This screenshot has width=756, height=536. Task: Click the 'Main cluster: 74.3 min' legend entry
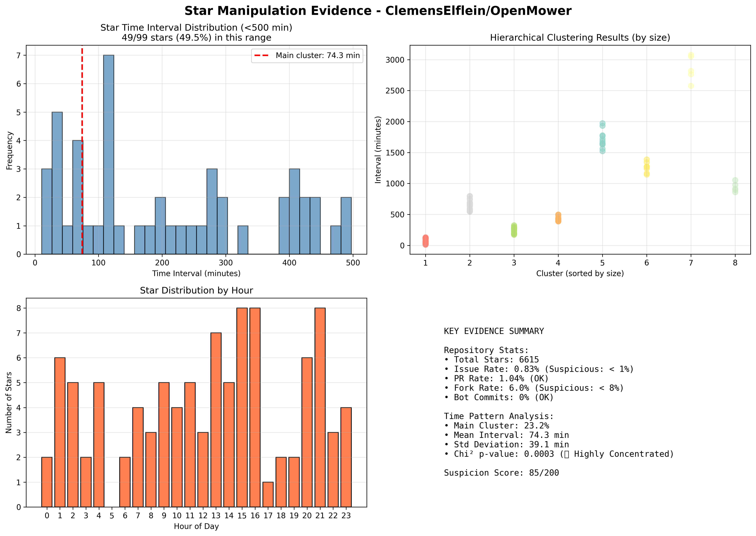pos(307,56)
